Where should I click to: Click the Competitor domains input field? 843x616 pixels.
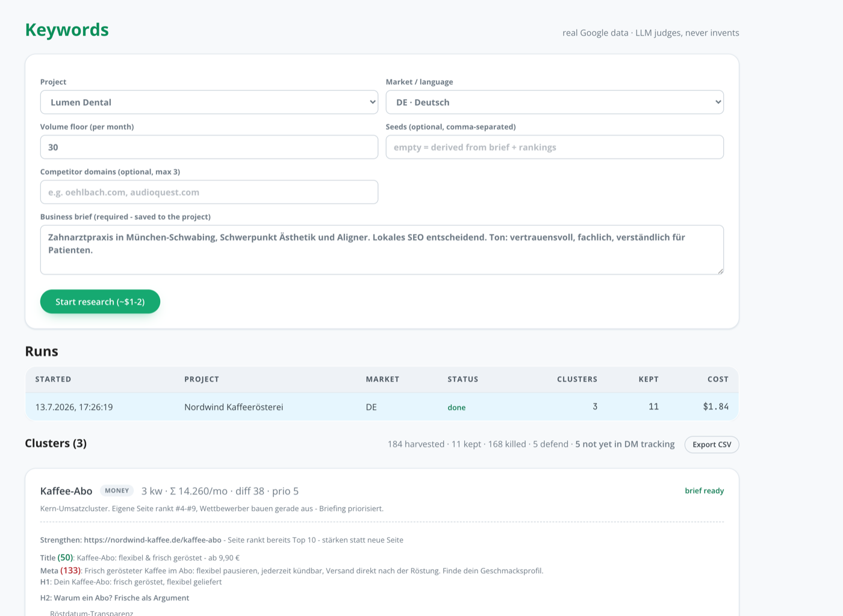click(x=209, y=192)
